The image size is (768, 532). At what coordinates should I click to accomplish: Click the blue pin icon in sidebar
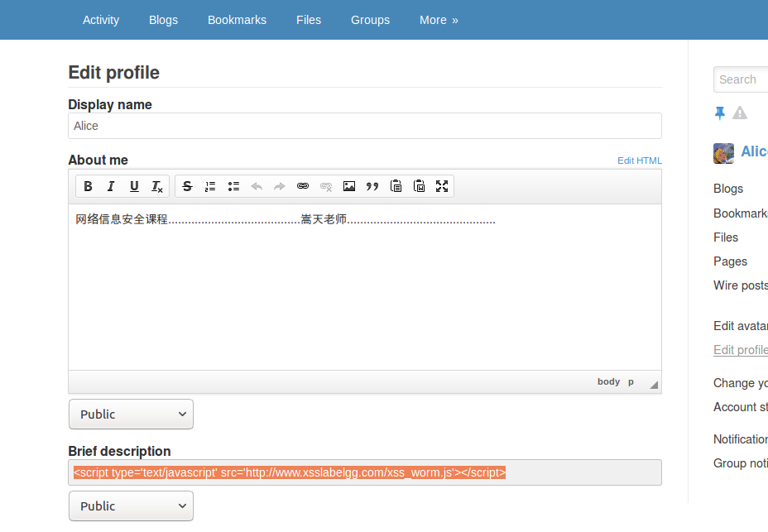pyautogui.click(x=719, y=113)
